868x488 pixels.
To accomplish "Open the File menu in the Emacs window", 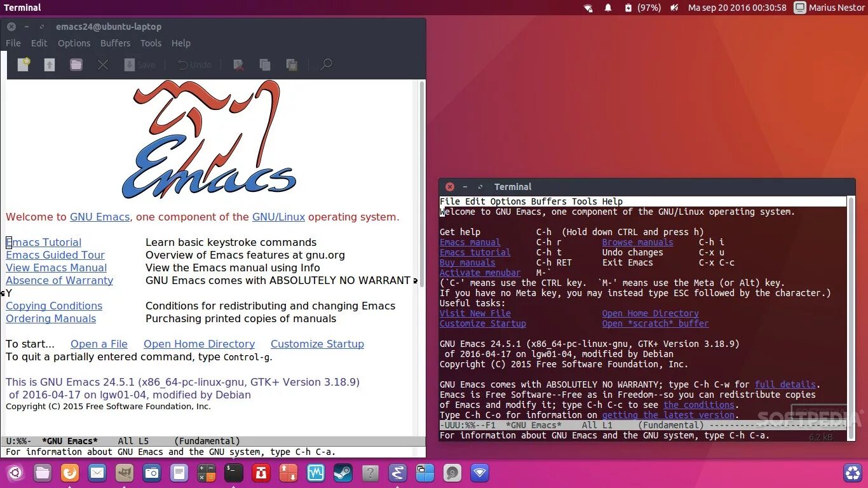I will pyautogui.click(x=13, y=43).
